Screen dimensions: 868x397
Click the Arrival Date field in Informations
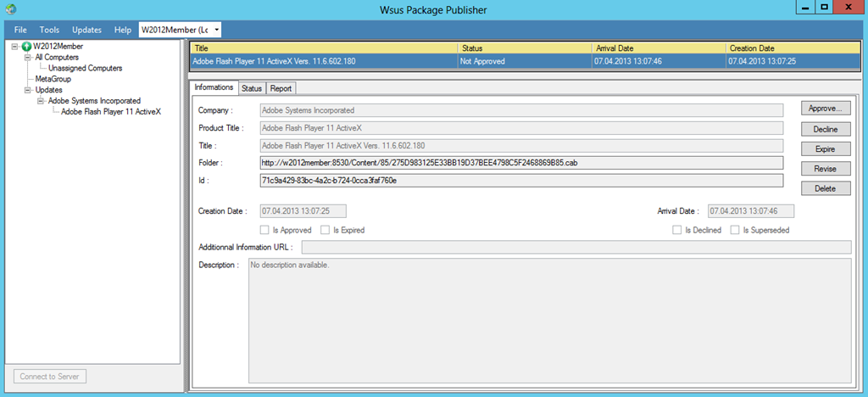point(751,211)
